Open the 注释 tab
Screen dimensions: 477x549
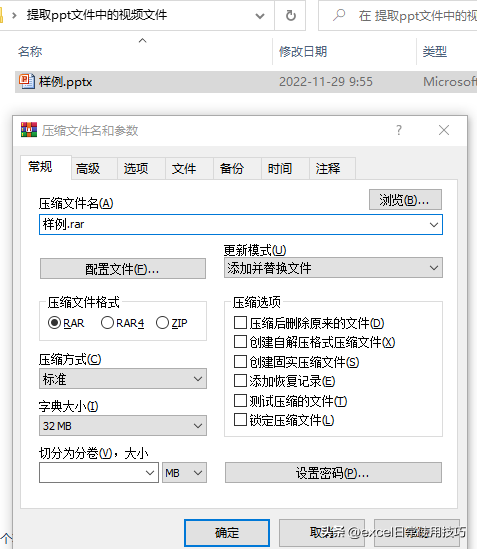[328, 169]
